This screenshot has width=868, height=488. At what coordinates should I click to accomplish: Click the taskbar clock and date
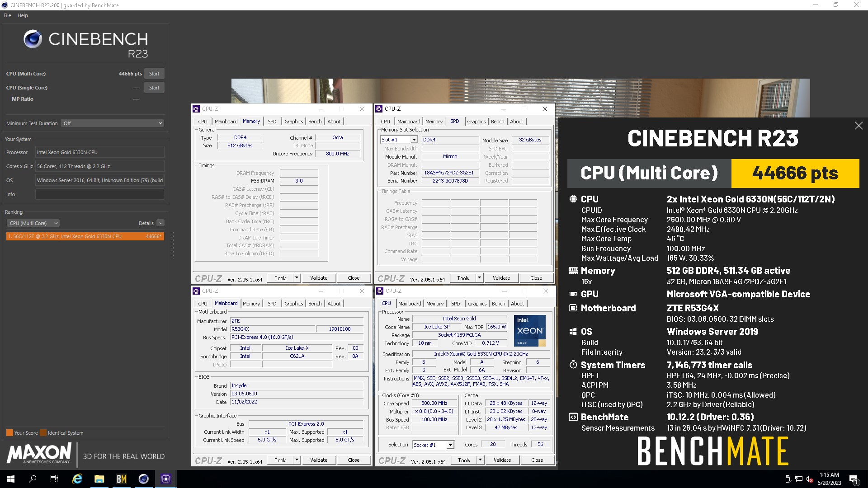(x=829, y=479)
